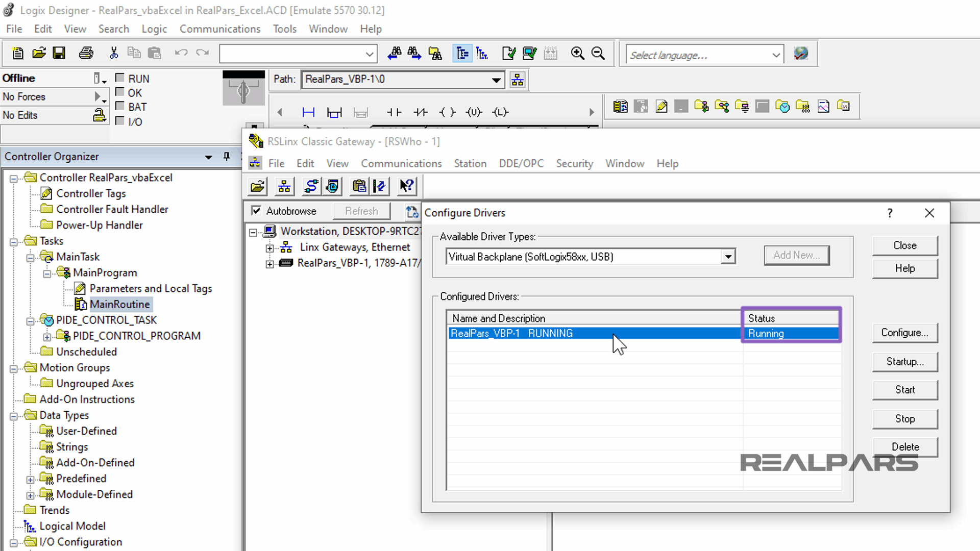Select Controller Tags tree item

click(x=91, y=193)
